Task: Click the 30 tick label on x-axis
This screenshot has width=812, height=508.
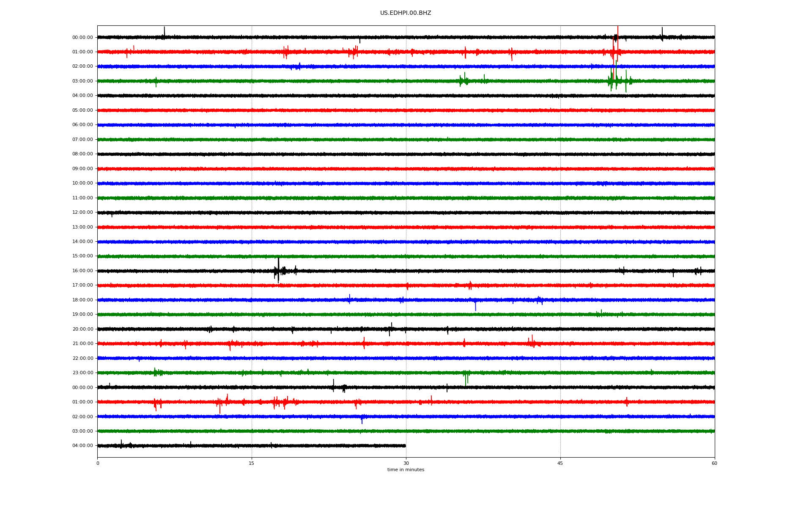Action: coord(406,463)
